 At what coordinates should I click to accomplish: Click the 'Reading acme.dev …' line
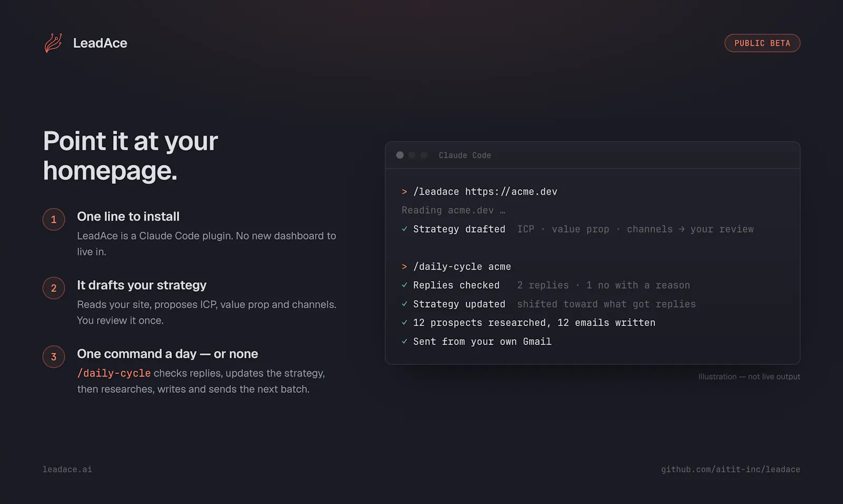[454, 210]
